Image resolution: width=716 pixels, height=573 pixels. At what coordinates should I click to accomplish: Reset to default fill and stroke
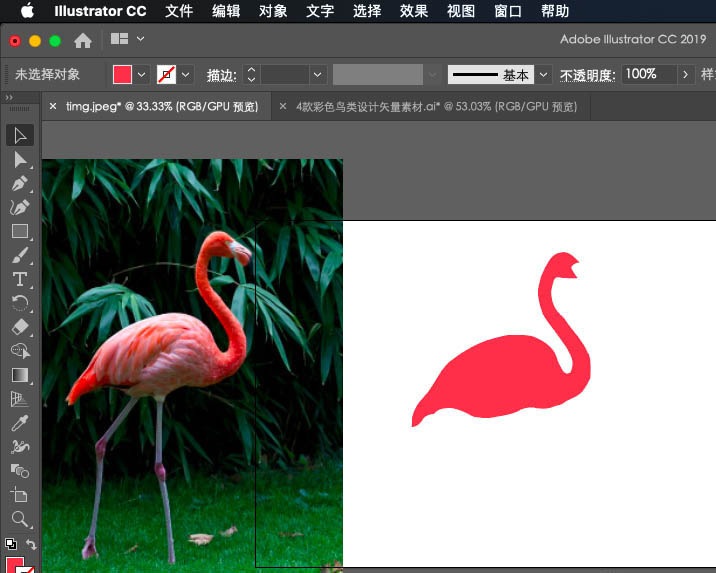tap(9, 545)
